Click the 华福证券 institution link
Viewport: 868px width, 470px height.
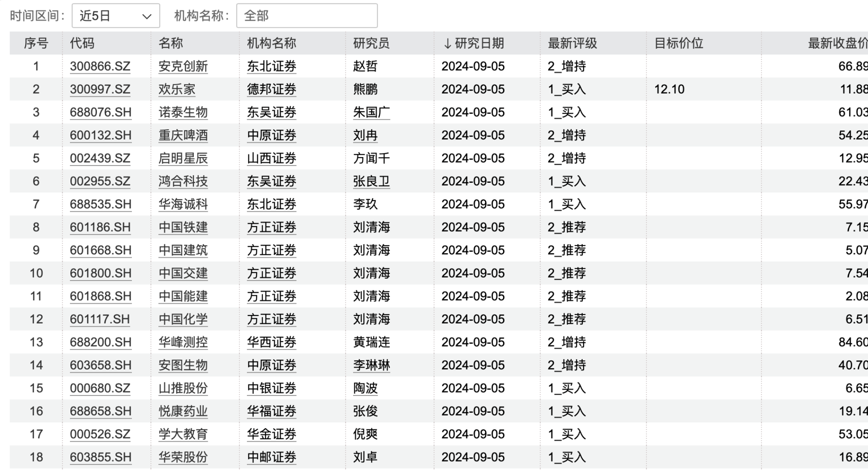click(271, 411)
